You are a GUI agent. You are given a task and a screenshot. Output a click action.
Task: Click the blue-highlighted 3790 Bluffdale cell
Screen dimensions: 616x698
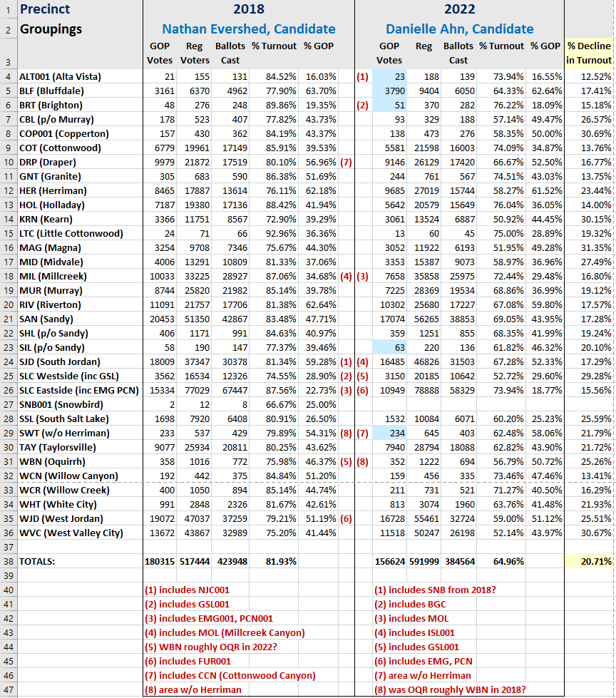pos(389,91)
